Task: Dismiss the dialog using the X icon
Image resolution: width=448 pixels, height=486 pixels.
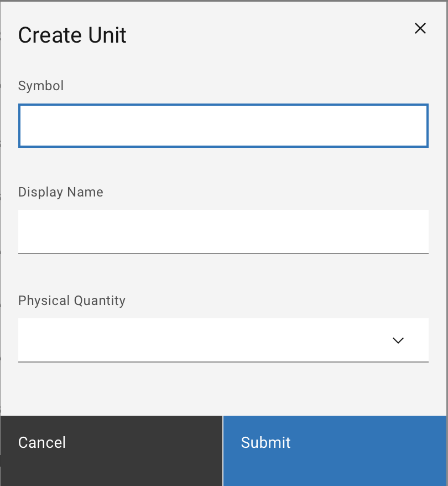Action: (x=420, y=29)
